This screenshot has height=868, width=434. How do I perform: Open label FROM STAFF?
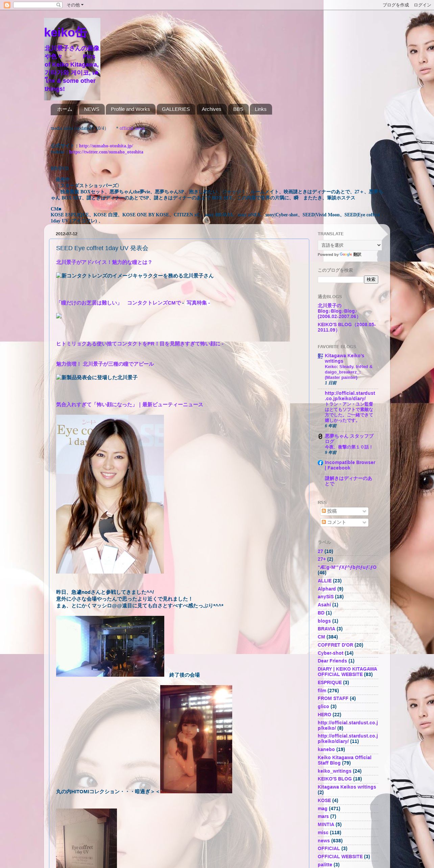click(333, 698)
